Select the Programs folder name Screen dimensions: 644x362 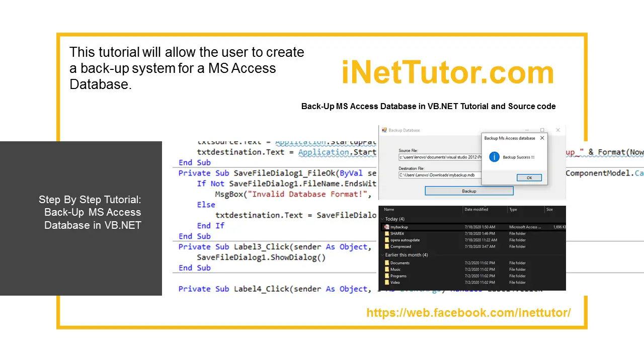pyautogui.click(x=398, y=276)
